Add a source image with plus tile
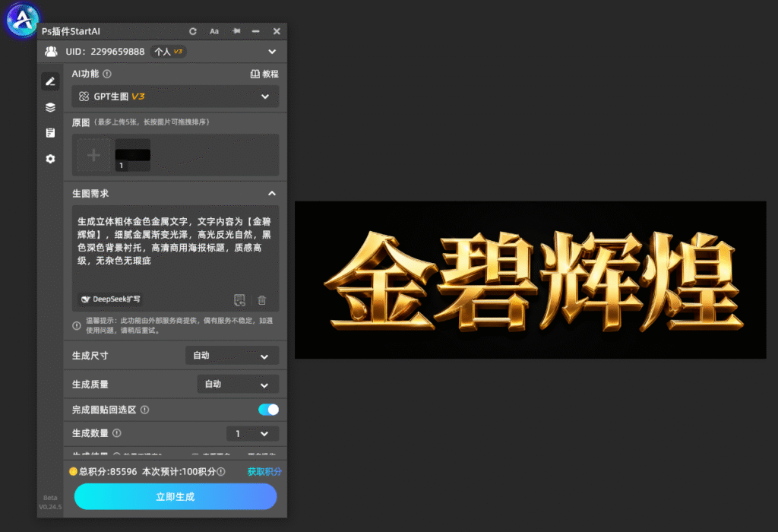This screenshot has height=532, width=778. [93, 155]
